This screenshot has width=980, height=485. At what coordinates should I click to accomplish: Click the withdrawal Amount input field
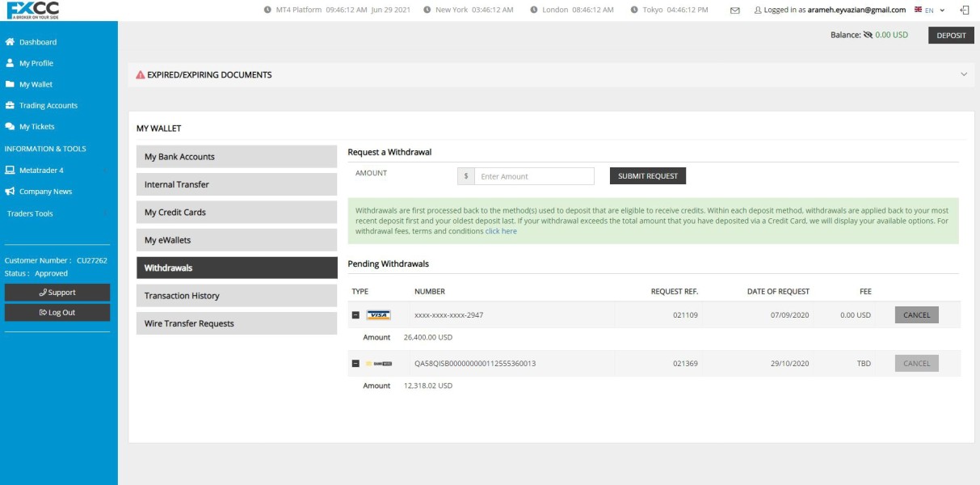(533, 176)
